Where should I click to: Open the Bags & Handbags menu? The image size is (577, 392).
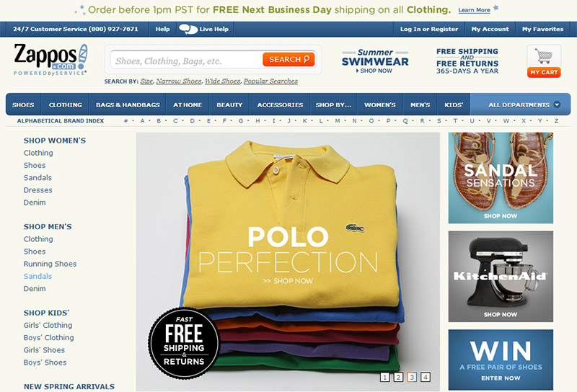[x=128, y=104]
